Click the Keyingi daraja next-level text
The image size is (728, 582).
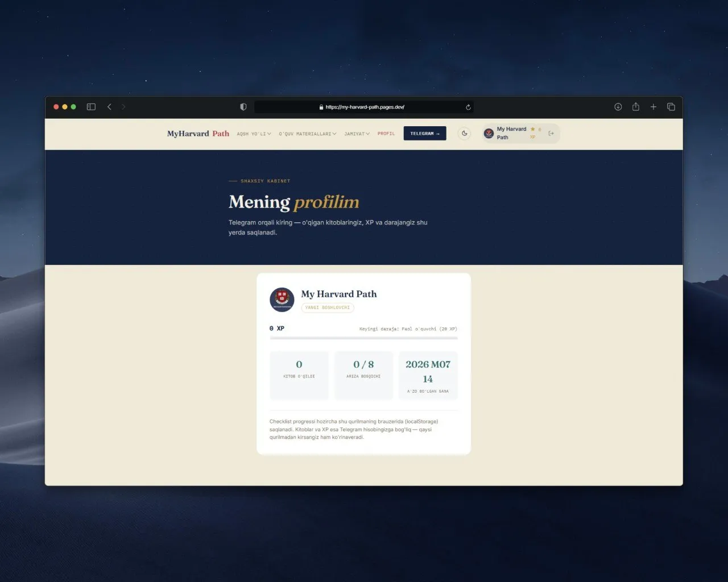408,329
